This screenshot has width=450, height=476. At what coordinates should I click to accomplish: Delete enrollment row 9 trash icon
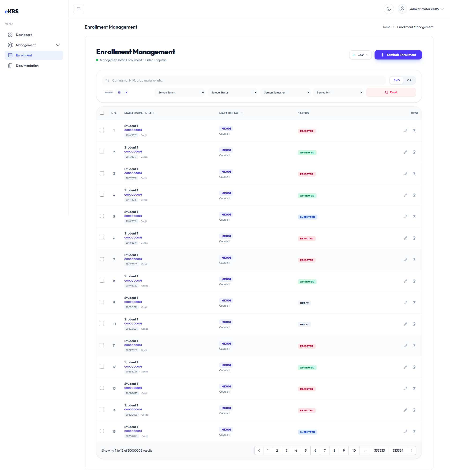[414, 303]
